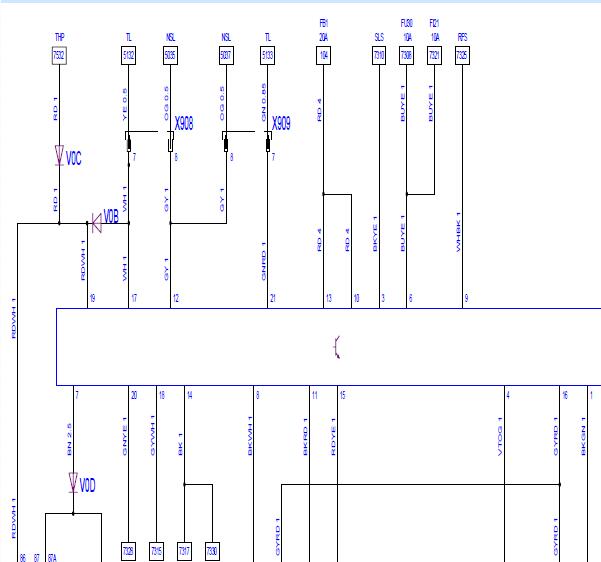
Task: Select bottom terminal box 7330
Action: pyautogui.click(x=212, y=551)
